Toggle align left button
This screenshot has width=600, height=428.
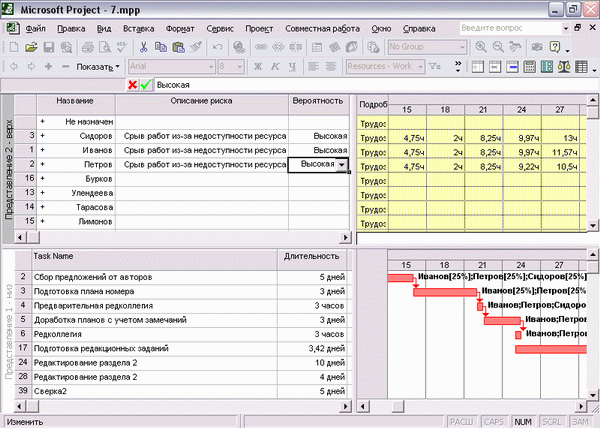[x=313, y=67]
